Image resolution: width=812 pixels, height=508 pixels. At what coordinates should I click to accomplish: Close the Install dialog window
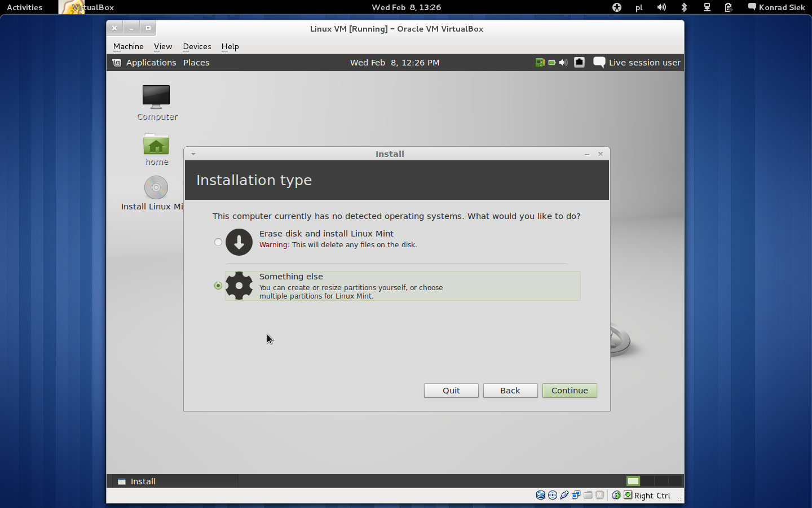pos(601,154)
